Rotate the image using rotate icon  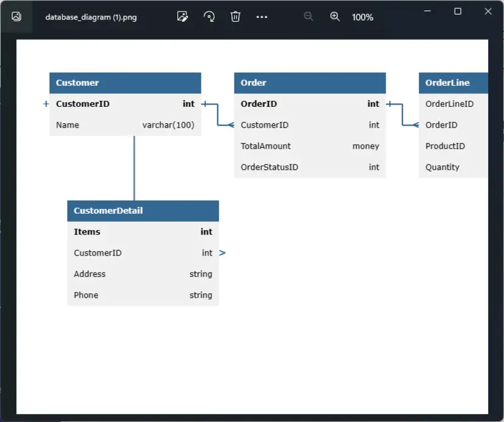pos(209,17)
